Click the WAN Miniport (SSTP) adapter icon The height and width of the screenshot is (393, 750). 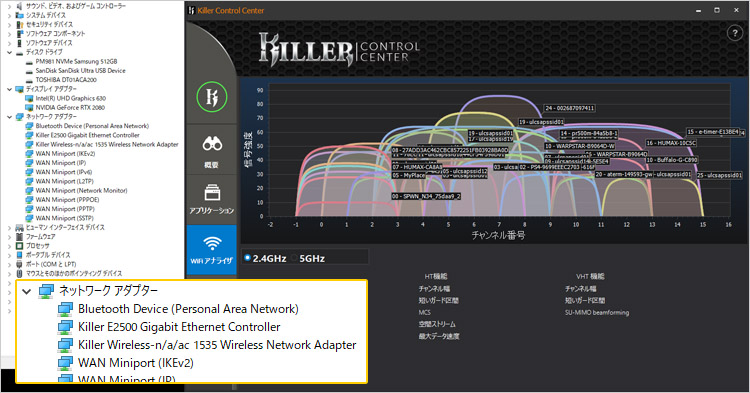coord(29,218)
